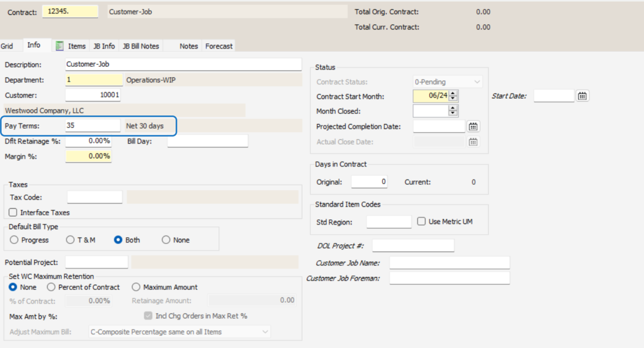
Task: Click the Operations-WIP department name
Action: [x=151, y=80]
